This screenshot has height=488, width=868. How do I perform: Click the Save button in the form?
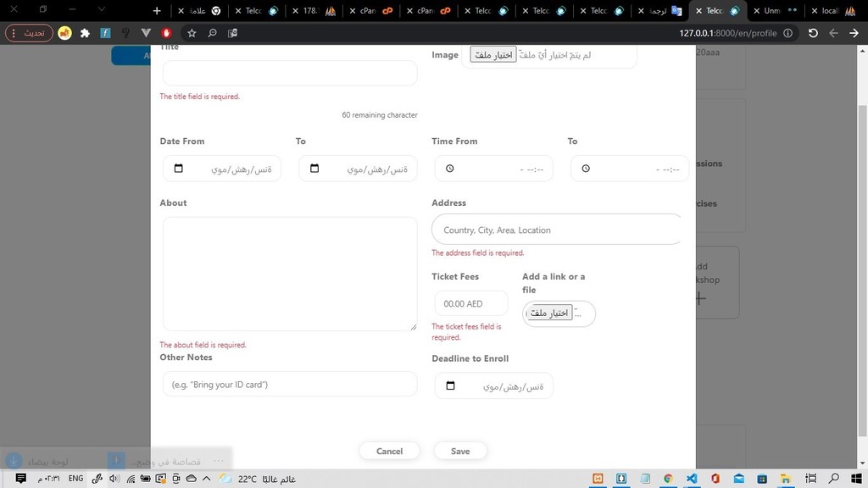point(460,451)
